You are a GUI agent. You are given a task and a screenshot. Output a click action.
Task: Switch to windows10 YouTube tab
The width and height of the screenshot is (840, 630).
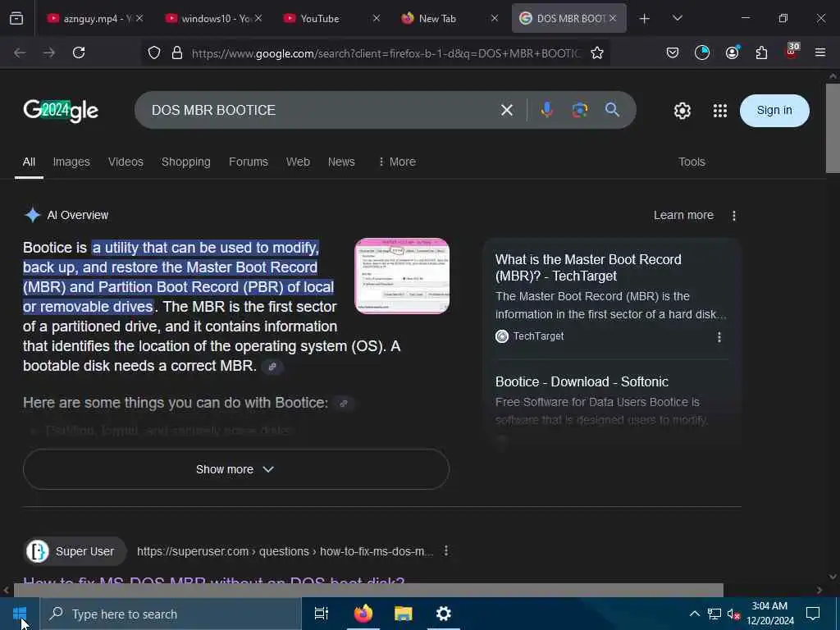tap(214, 18)
